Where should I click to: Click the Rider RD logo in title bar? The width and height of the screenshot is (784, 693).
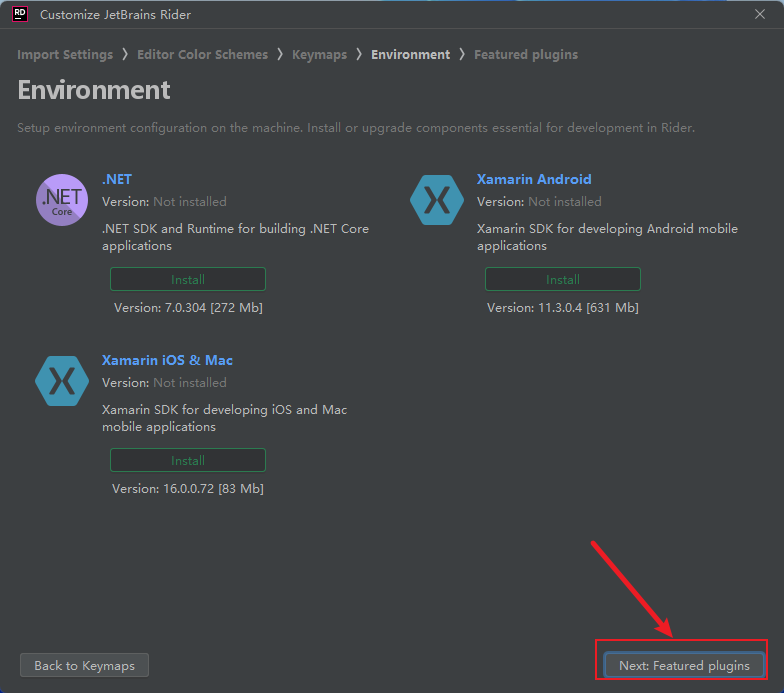(x=20, y=14)
